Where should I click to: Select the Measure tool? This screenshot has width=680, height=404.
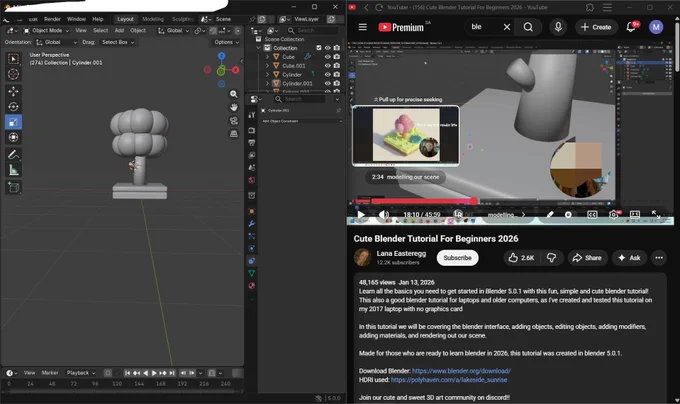[x=13, y=170]
